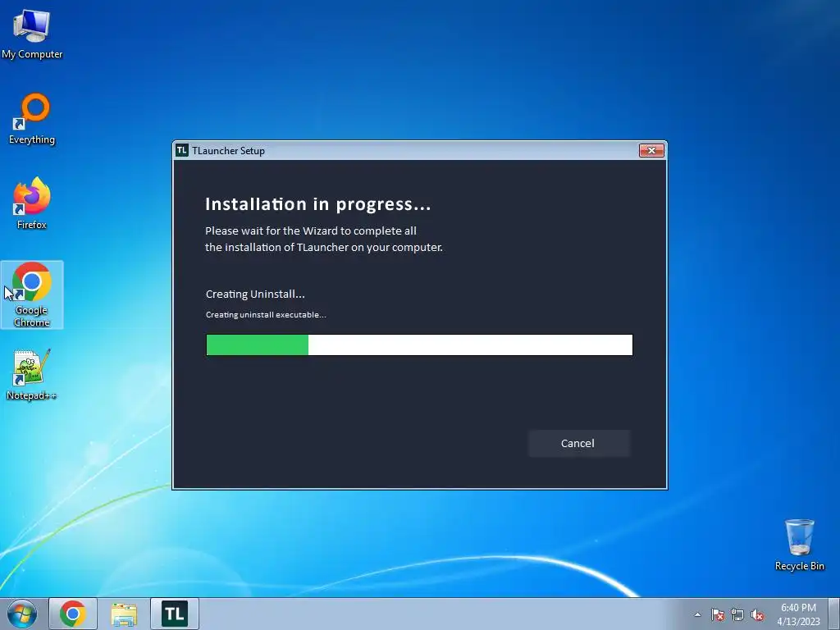Viewport: 840px width, 630px height.
Task: Click the 'Creating Uninstall...' status text
Action: click(255, 294)
